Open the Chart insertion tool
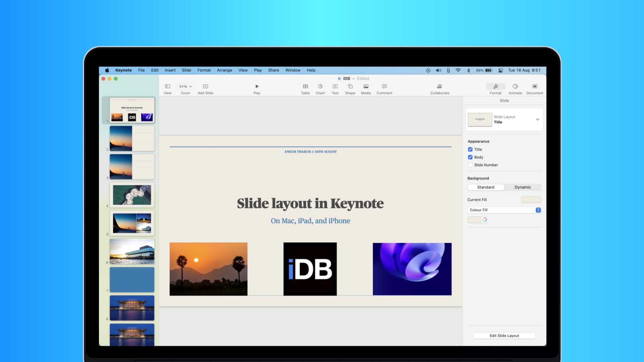Viewport: 644px width, 362px height. tap(320, 86)
